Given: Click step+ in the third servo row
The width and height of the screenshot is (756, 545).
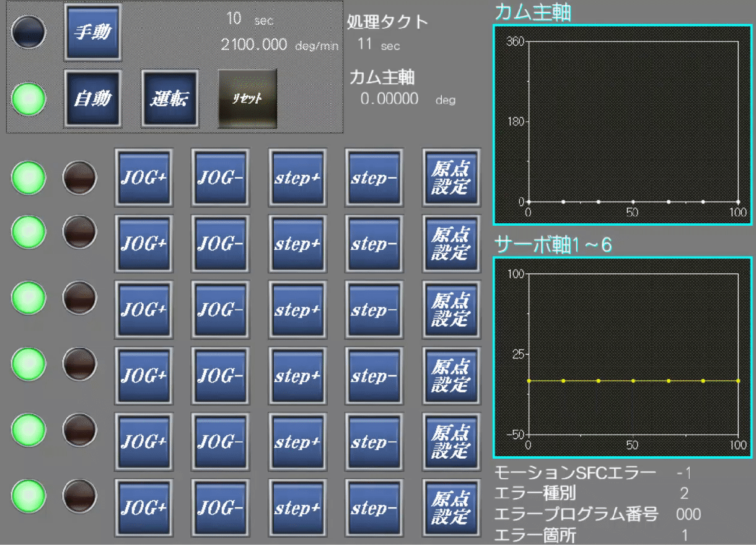Looking at the screenshot, I should tap(297, 309).
